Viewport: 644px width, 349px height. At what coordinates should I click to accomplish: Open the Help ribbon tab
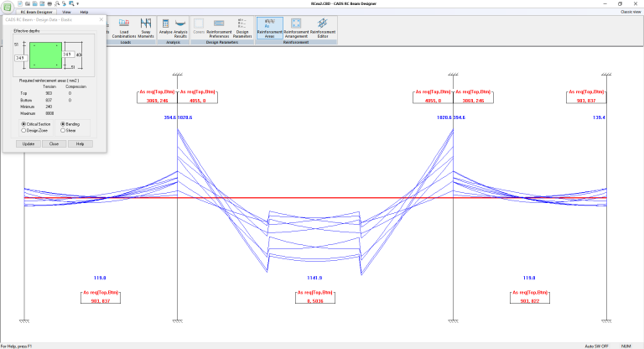84,12
